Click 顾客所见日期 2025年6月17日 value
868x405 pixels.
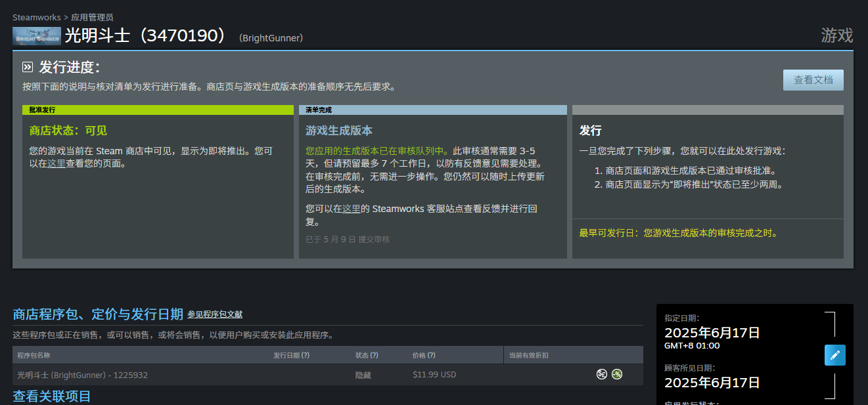(x=712, y=383)
